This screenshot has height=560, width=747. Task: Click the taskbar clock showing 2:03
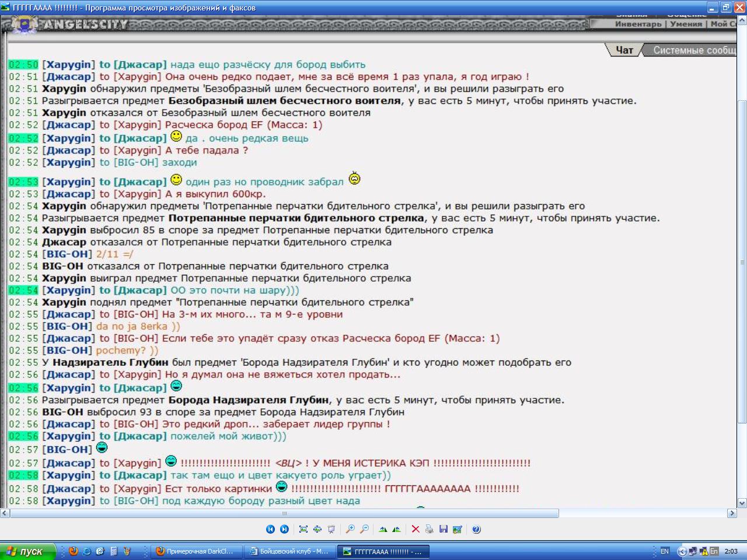(x=731, y=551)
